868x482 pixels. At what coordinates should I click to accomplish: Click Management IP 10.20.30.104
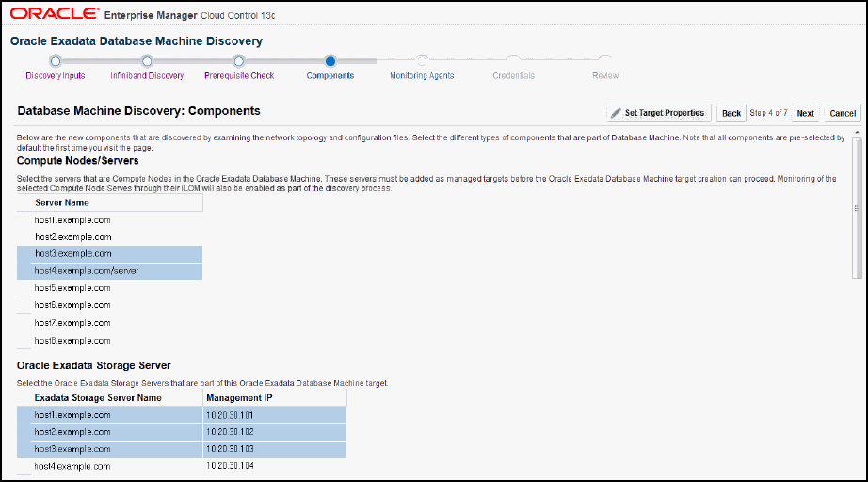point(230,466)
